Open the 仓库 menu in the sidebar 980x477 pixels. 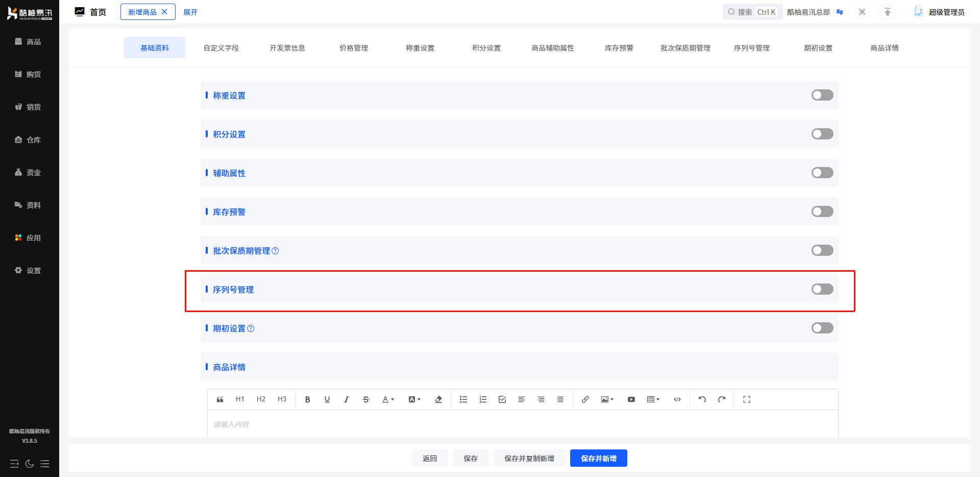(29, 140)
